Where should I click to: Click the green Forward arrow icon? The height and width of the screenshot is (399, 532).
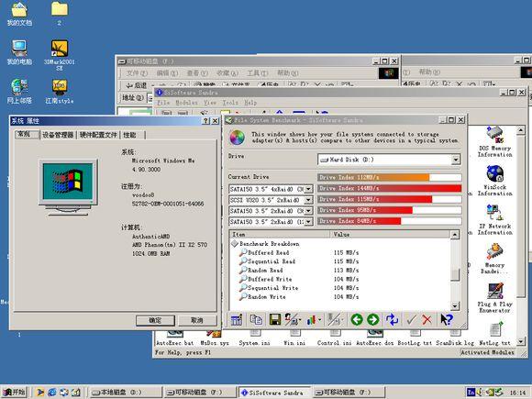[x=373, y=319]
